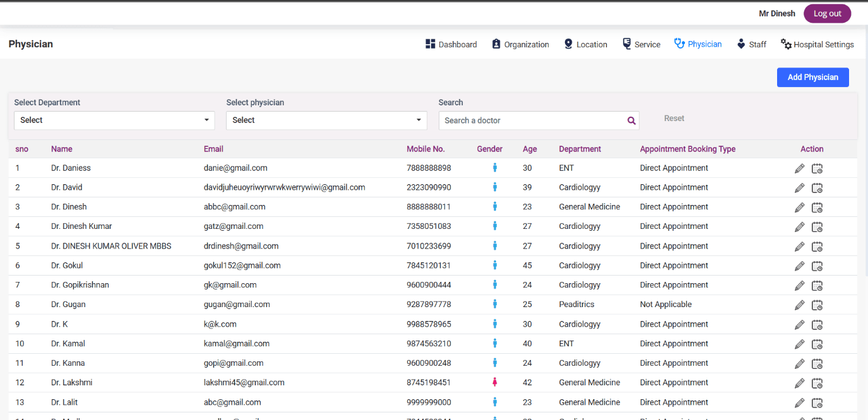Open the schedule calendar icon for Dr. Gugan
The height and width of the screenshot is (420, 868).
click(817, 305)
